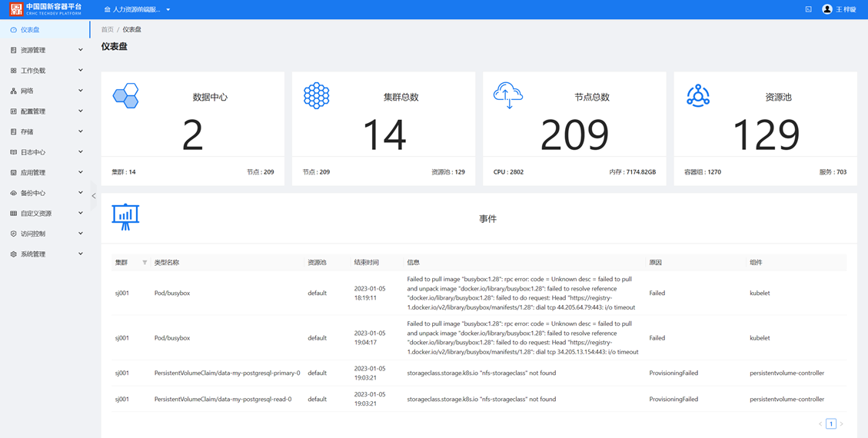Viewport: 868px width, 438px height.
Task: Expand the 工作负载 sidebar menu
Action: pos(46,71)
